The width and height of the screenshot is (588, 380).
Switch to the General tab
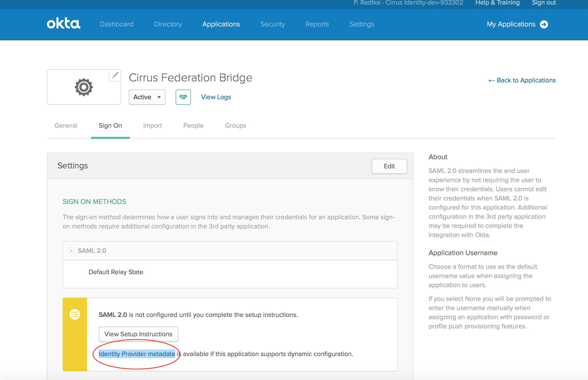click(66, 126)
